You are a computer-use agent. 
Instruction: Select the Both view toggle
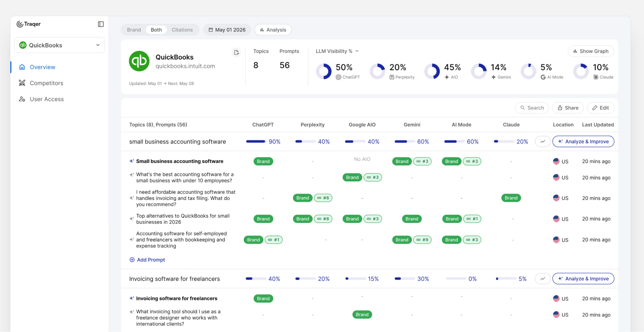pos(156,30)
